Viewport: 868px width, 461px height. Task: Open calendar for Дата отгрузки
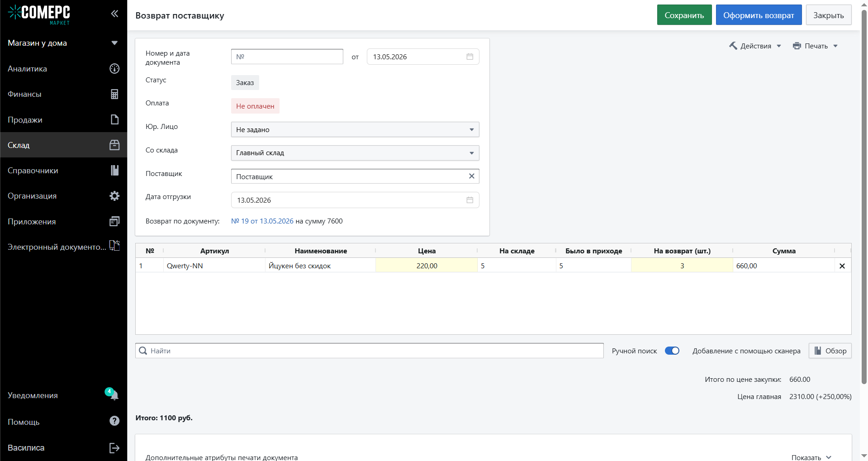click(x=470, y=200)
